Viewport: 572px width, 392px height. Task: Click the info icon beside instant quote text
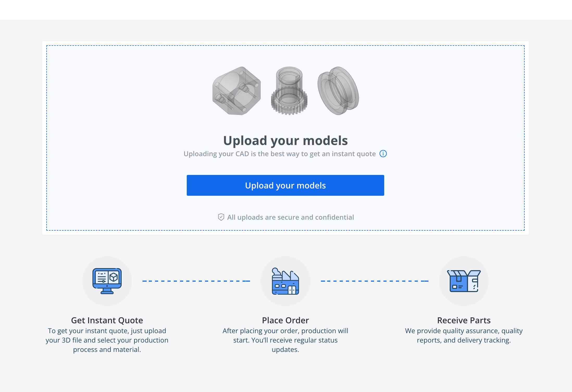[x=383, y=154]
